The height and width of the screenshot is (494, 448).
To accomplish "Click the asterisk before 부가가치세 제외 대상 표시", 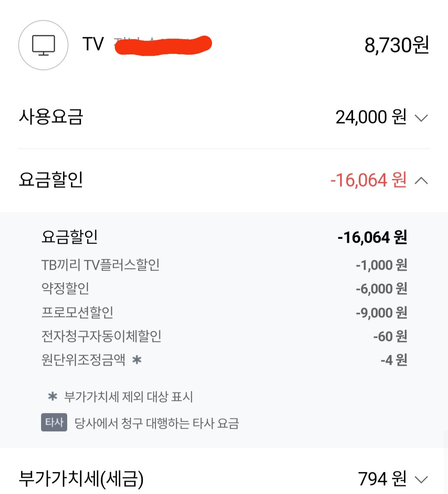I will tap(53, 396).
